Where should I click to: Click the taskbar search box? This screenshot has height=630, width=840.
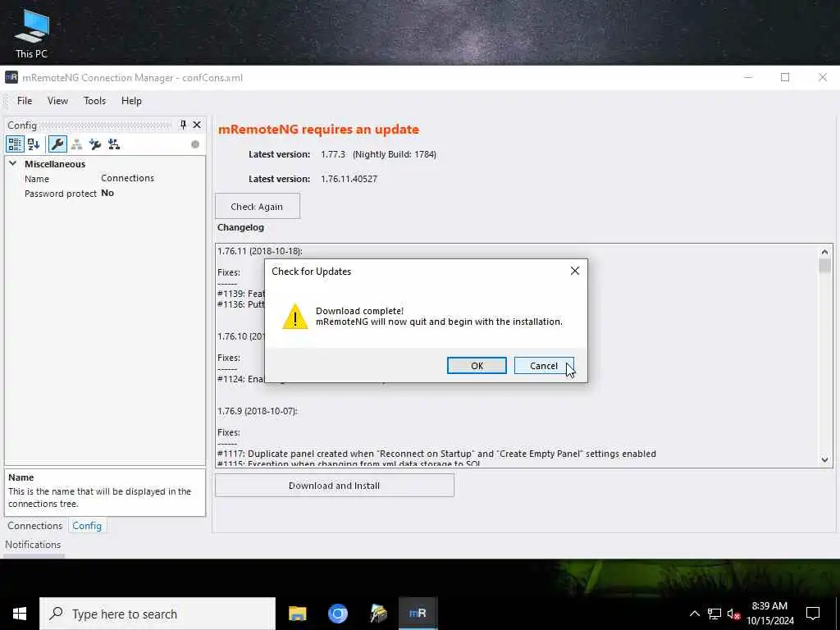(x=157, y=614)
